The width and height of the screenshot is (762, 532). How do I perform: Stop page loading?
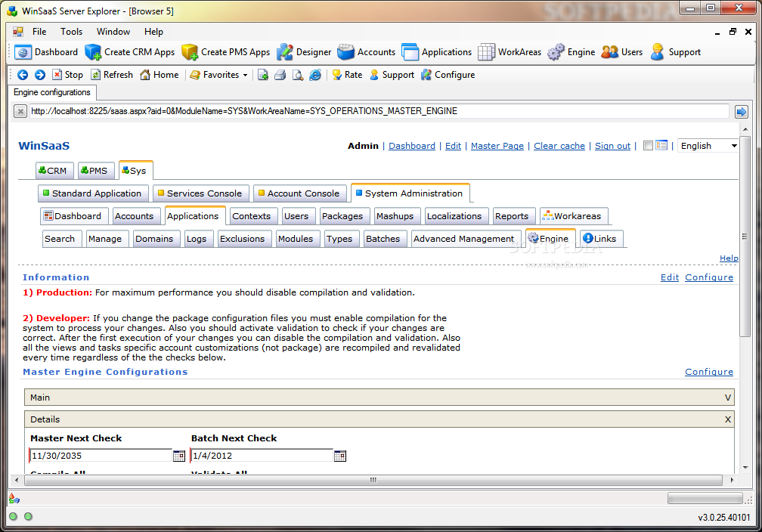click(x=67, y=75)
